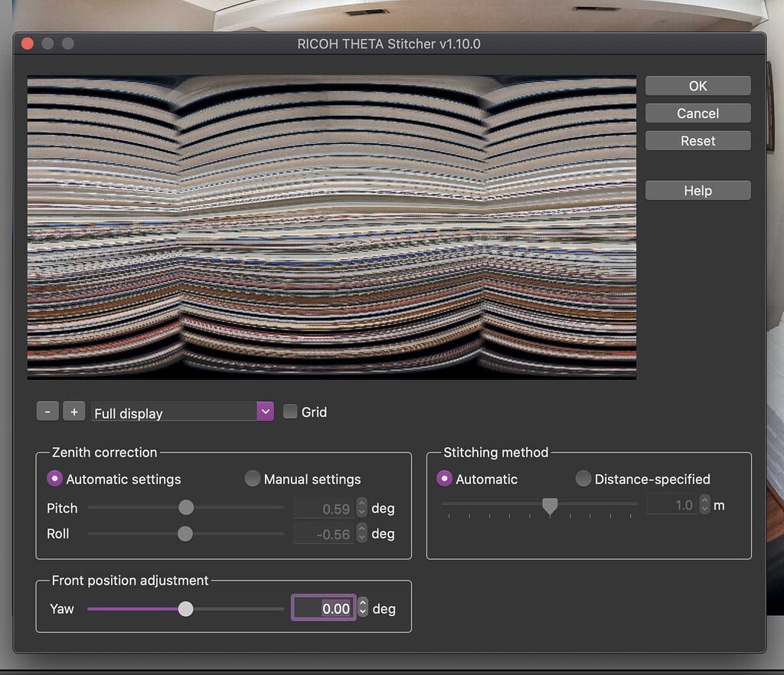Click the Yaw degree value field
Viewport: 784px width, 675px height.
coord(324,608)
